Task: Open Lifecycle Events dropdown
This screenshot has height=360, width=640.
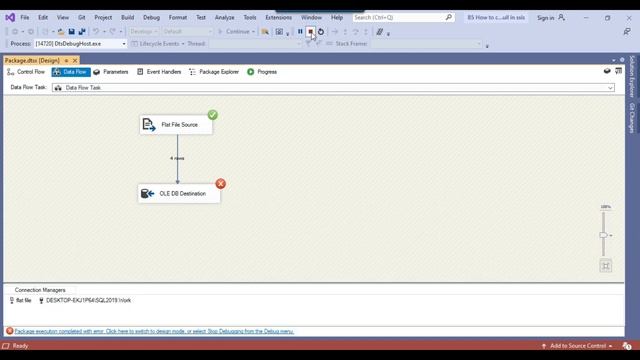Action: pos(158,44)
